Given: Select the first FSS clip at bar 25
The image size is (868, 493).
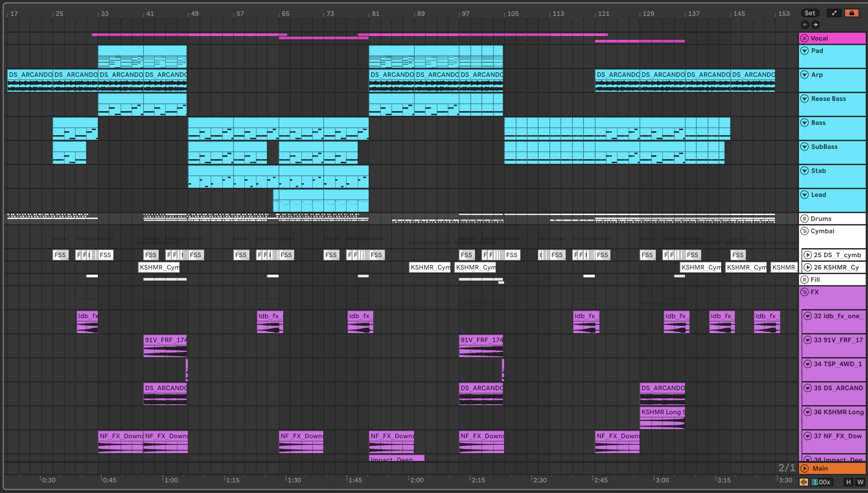Looking at the screenshot, I should click(x=60, y=255).
